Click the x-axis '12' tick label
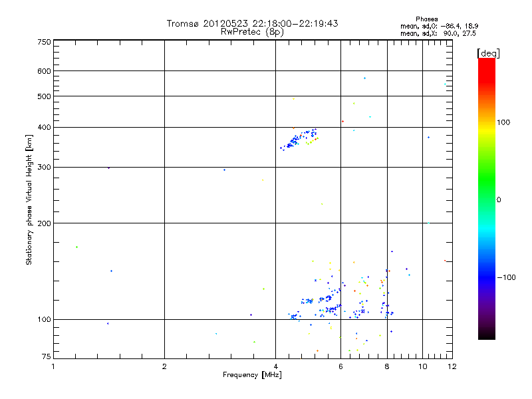This screenshot has height=399, width=532. pyautogui.click(x=452, y=366)
